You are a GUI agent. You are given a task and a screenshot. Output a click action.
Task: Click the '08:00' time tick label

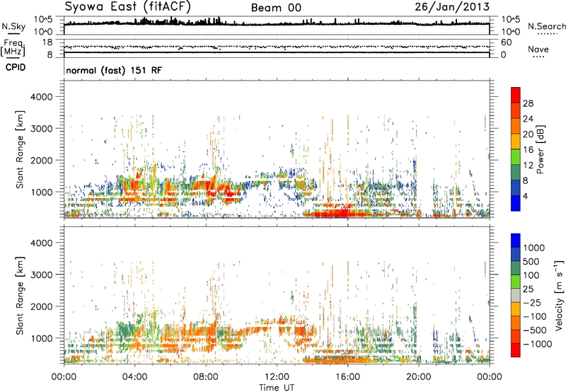206,377
